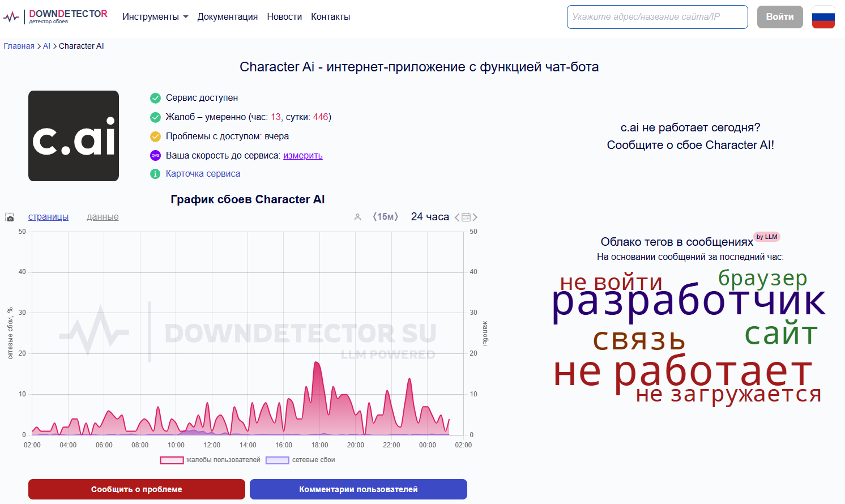This screenshot has height=504, width=845.
Task: Open the Документация menu item
Action: (227, 17)
